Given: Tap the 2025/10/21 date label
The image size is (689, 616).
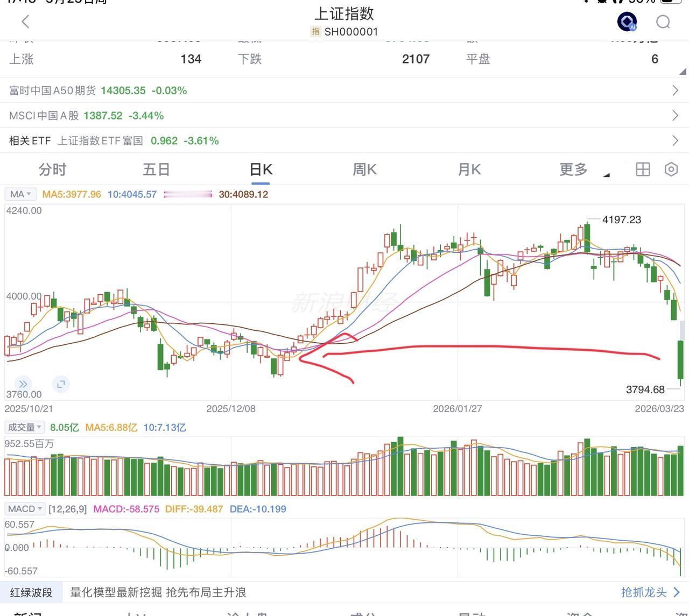Looking at the screenshot, I should [x=29, y=409].
